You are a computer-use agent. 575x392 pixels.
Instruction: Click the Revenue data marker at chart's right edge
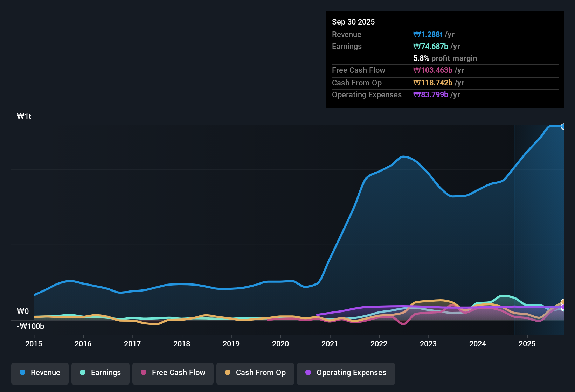(563, 126)
